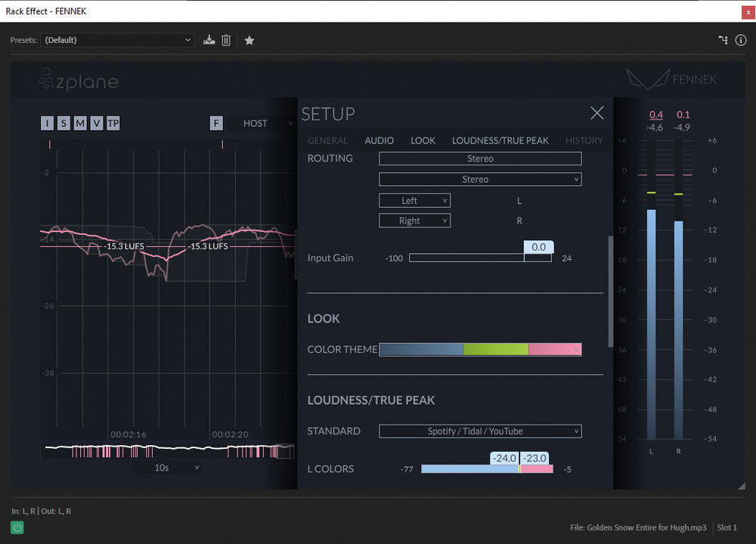Toggle the effect power state button
Viewport: 756px width, 544px height.
click(17, 527)
